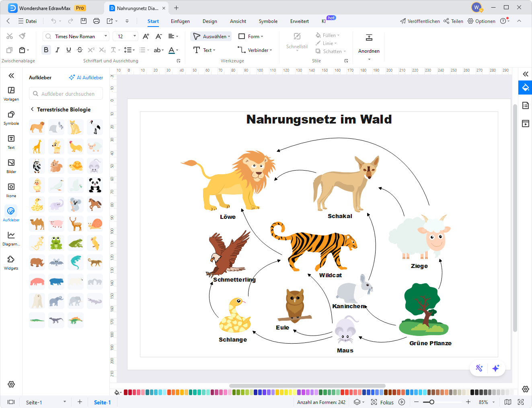Toggle bold formatting
Image resolution: width=532 pixels, height=408 pixels.
[x=46, y=49]
